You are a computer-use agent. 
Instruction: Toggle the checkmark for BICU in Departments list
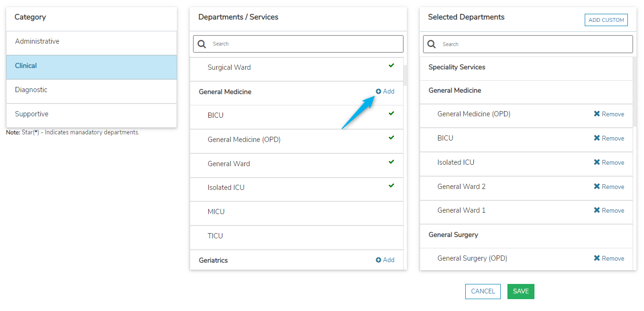(391, 113)
